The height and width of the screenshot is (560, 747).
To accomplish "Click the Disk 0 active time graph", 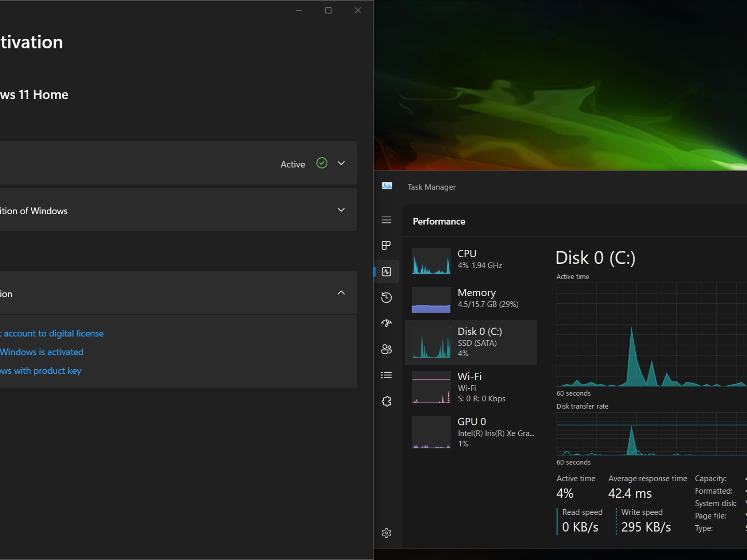I will [652, 335].
